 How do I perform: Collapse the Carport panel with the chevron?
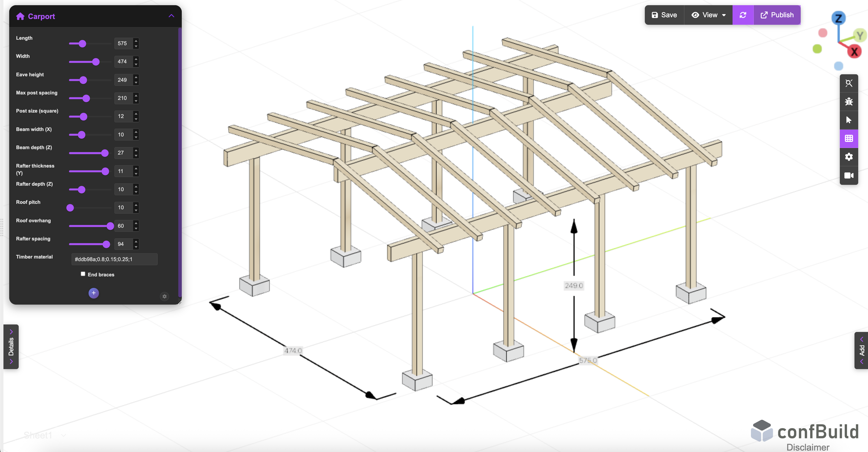(171, 16)
